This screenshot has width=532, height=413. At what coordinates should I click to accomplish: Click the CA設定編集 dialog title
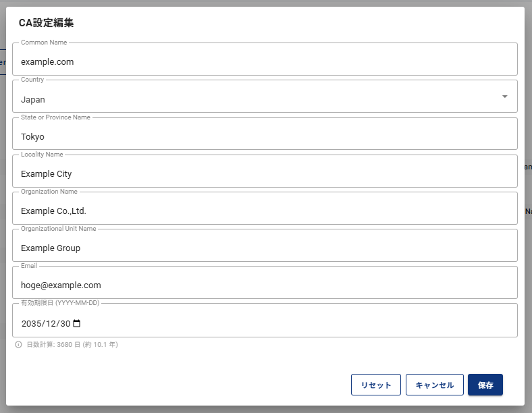click(x=46, y=23)
